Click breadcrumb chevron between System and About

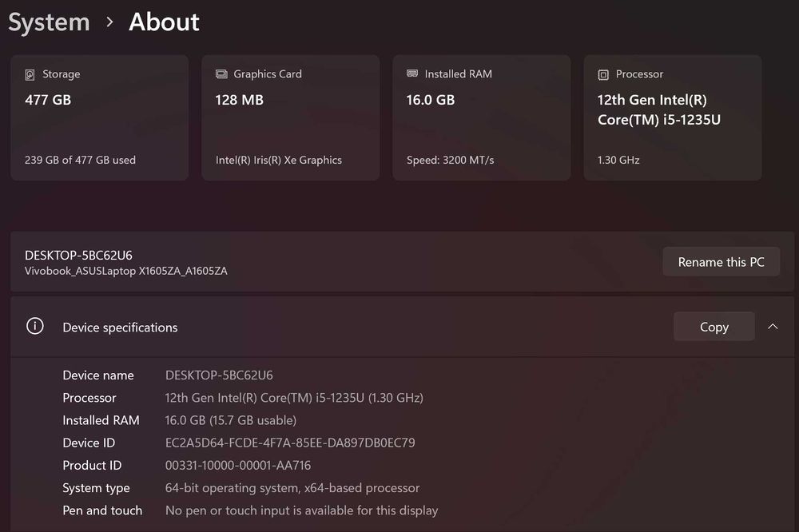[109, 22]
